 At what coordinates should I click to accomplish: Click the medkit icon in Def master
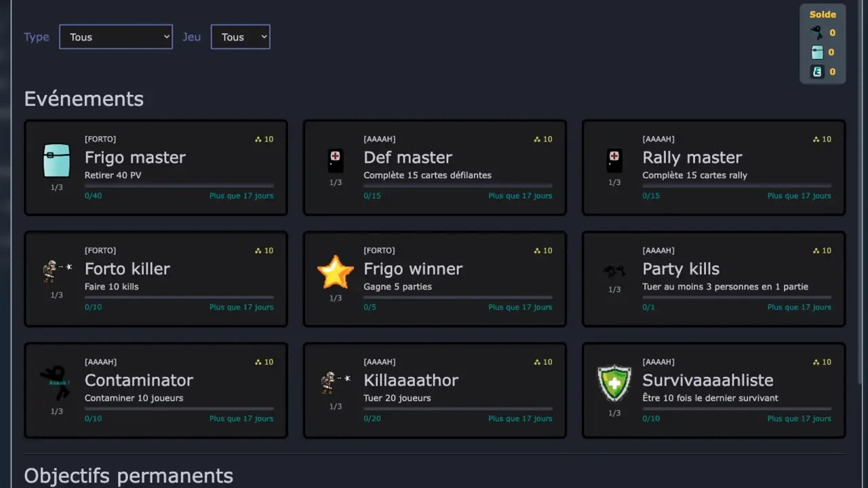336,161
